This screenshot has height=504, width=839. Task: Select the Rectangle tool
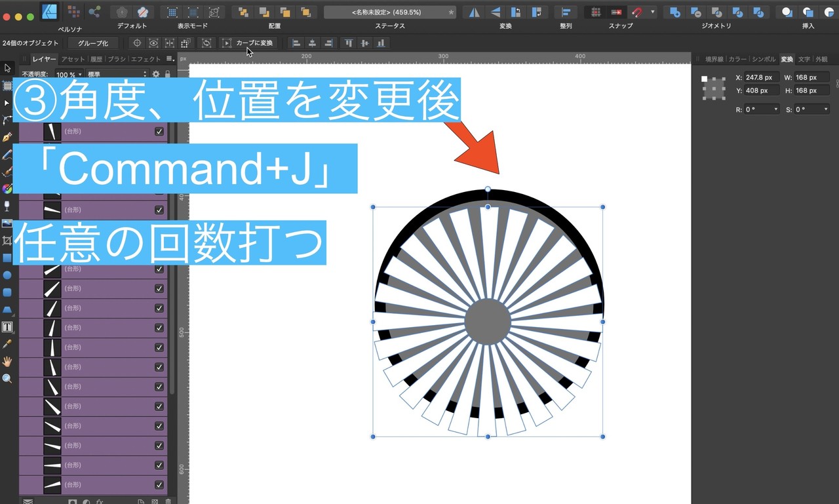pyautogui.click(x=7, y=258)
